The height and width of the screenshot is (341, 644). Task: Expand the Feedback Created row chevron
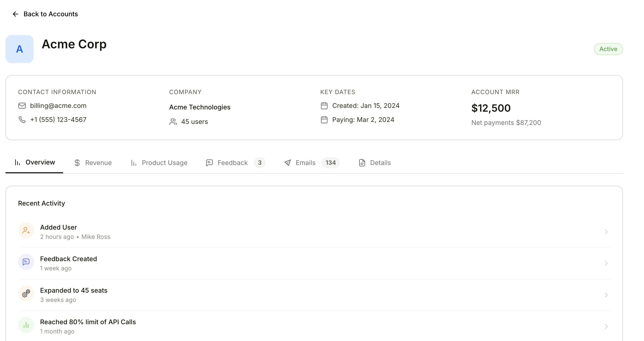click(x=606, y=263)
